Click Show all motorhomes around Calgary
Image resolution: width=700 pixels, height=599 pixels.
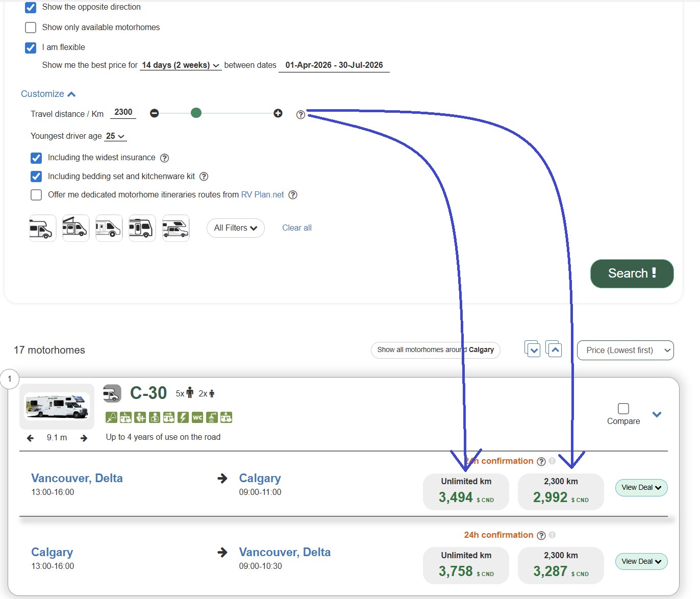(x=435, y=350)
